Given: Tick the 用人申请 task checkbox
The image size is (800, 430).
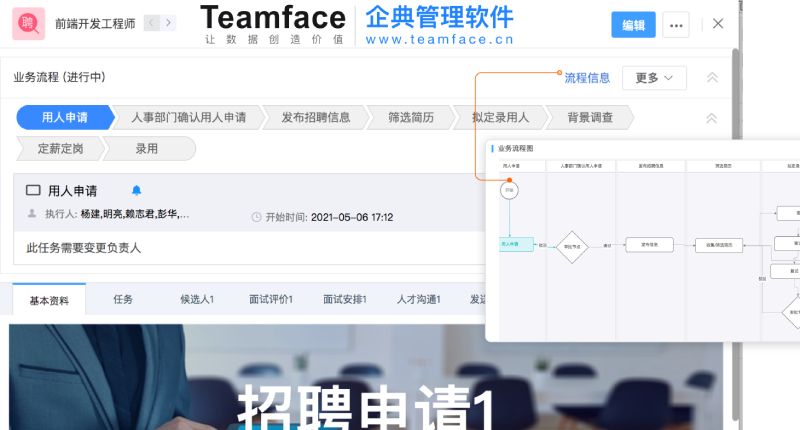Looking at the screenshot, I should coord(33,190).
